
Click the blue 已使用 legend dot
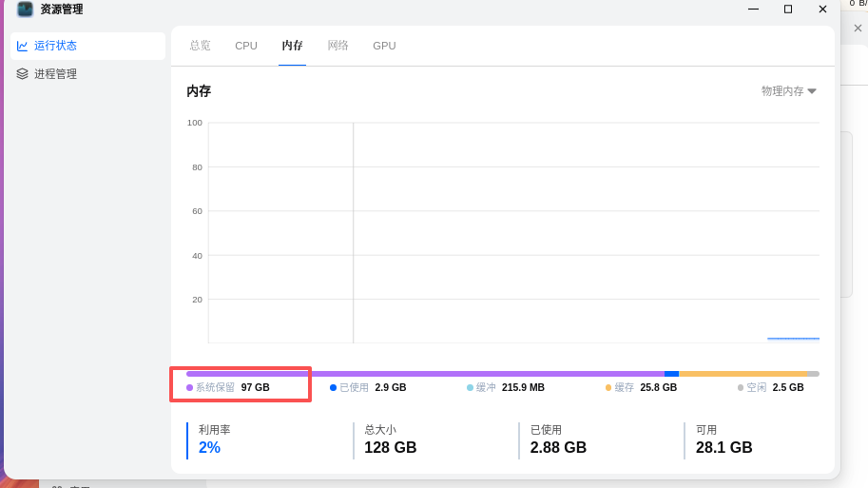(x=333, y=388)
